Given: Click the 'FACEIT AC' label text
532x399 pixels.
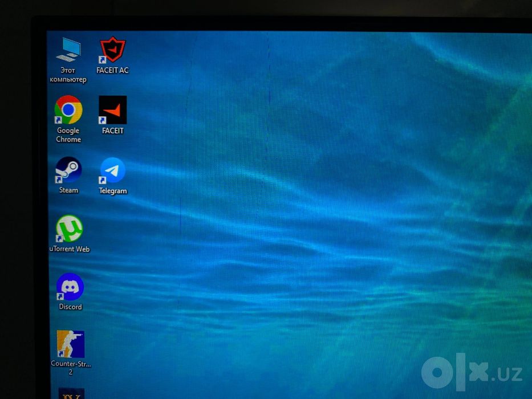Looking at the screenshot, I should click(x=112, y=70).
